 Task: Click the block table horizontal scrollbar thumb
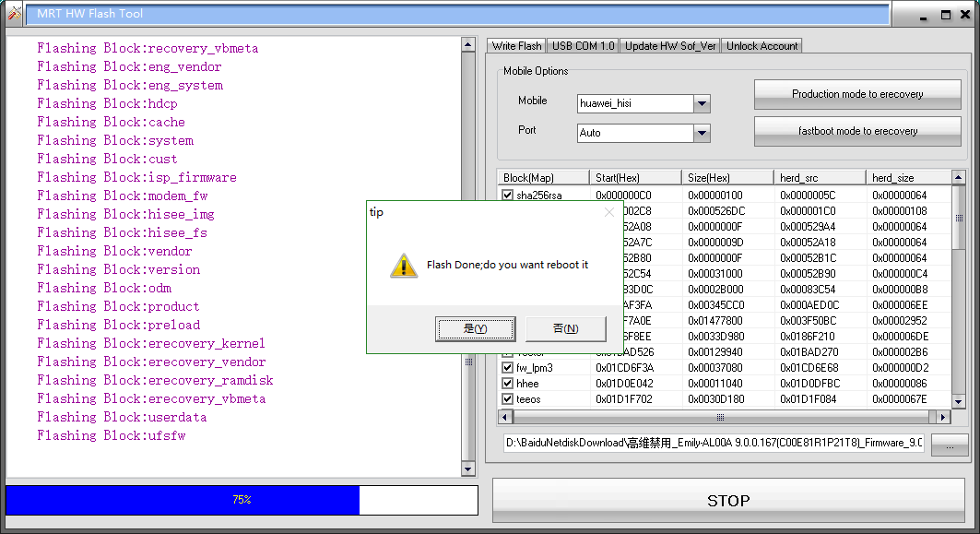point(720,417)
